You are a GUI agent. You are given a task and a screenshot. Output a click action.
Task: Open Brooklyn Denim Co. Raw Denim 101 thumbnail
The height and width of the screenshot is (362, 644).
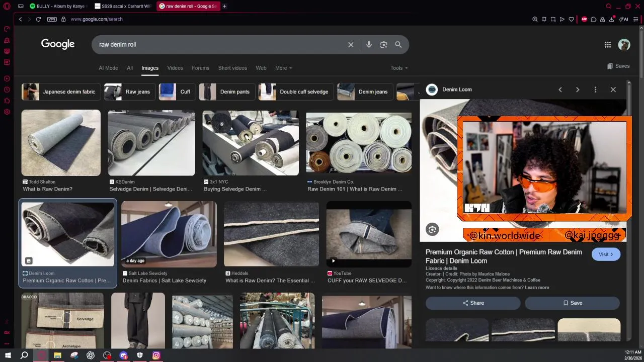click(x=359, y=143)
